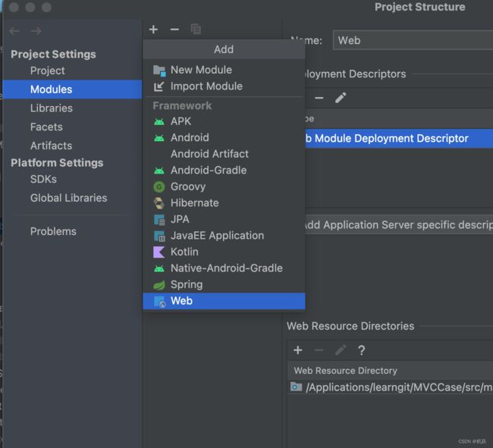Viewport: 493px width, 448px height.
Task: Click the New Module folder icon
Action: click(x=159, y=70)
